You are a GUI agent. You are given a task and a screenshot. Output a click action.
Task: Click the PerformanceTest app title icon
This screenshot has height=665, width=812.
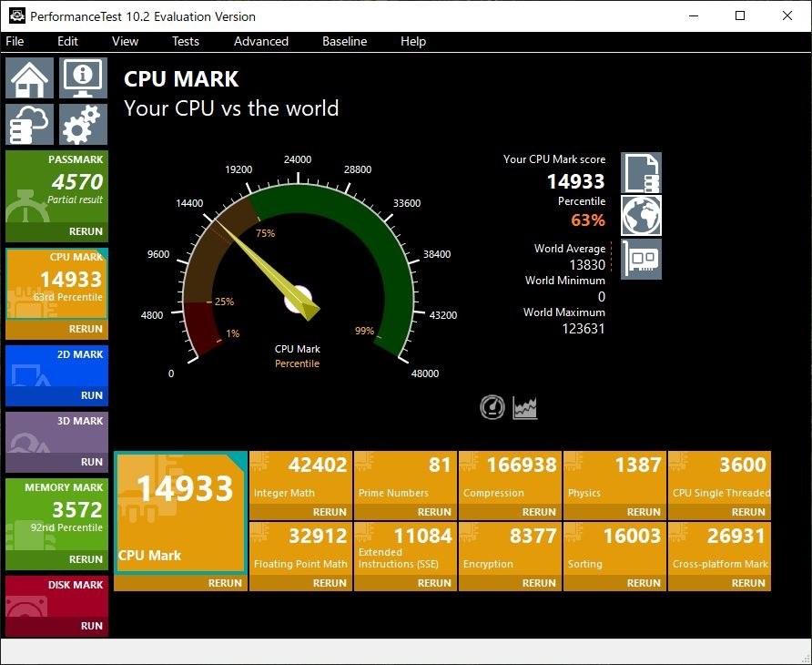coord(17,15)
